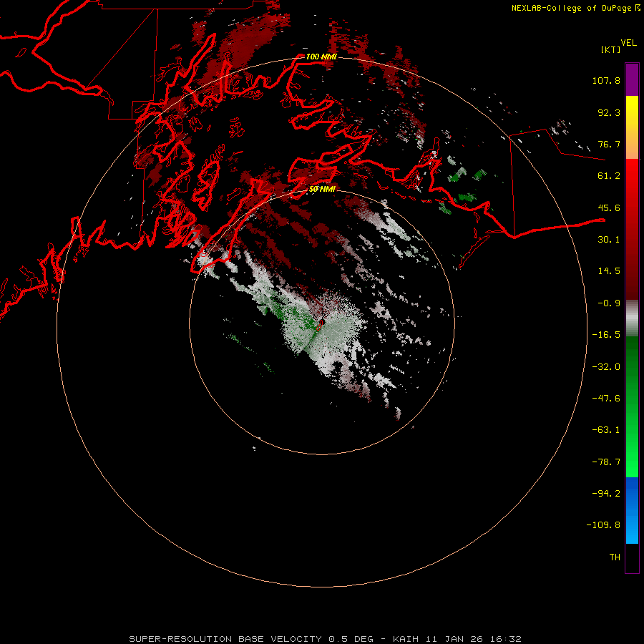Screen dimensions: 644x644
Task: Select the -109.8 legend value
Action: point(603,525)
